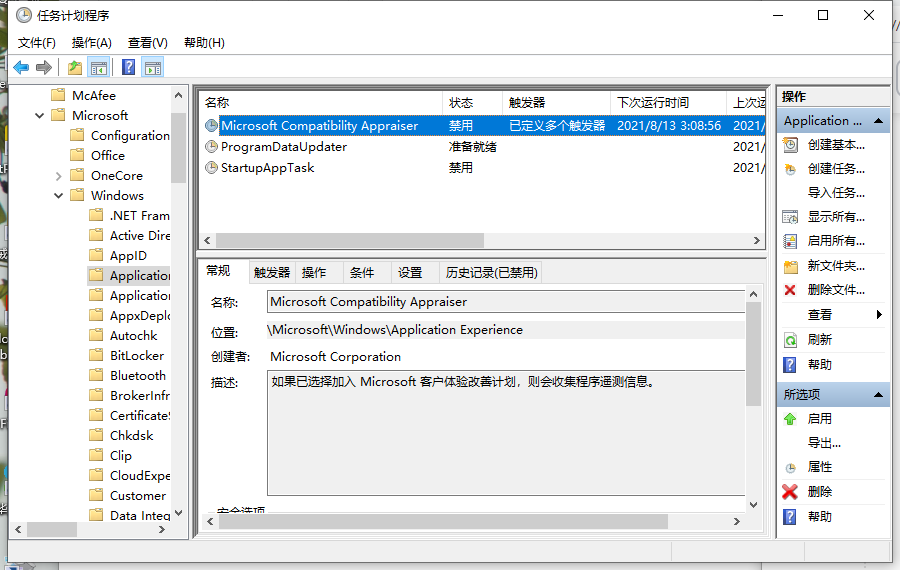Click 导入任务... action
Screen dimensions: 900x570
click(x=836, y=193)
